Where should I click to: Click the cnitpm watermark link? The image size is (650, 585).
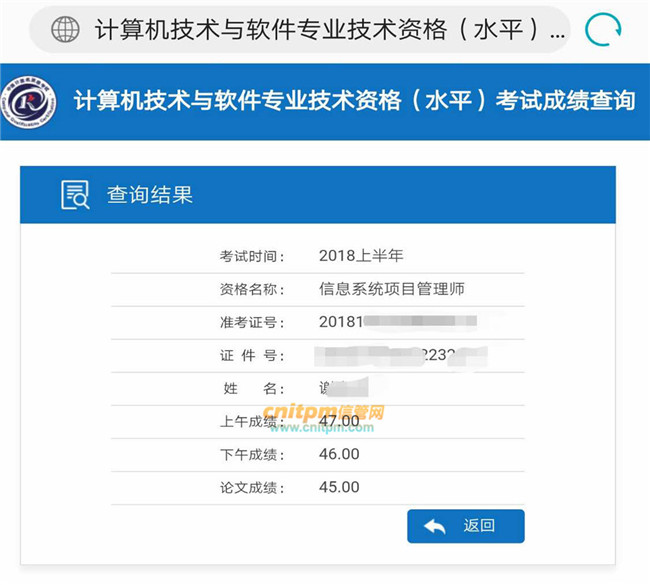pyautogui.click(x=322, y=413)
